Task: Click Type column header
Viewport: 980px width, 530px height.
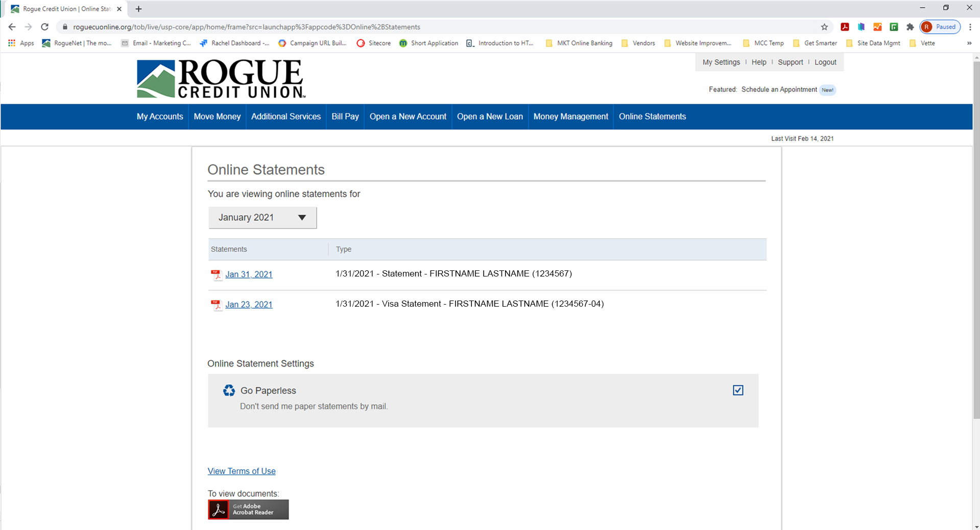Action: [x=344, y=249]
